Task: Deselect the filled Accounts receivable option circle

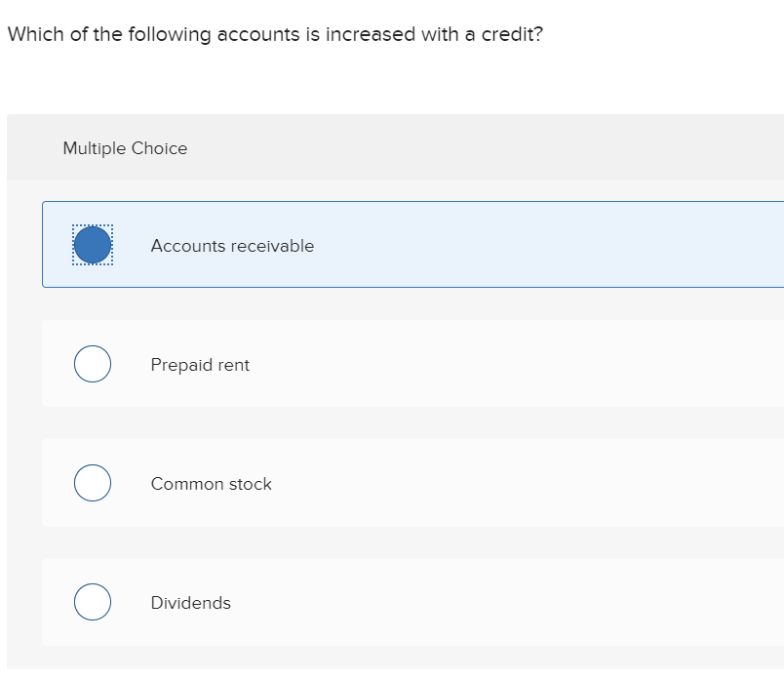Action: pyautogui.click(x=93, y=245)
